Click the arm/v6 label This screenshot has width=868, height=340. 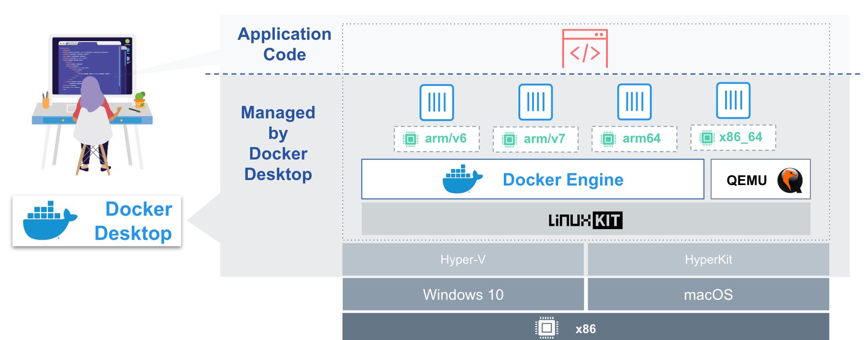coord(445,138)
